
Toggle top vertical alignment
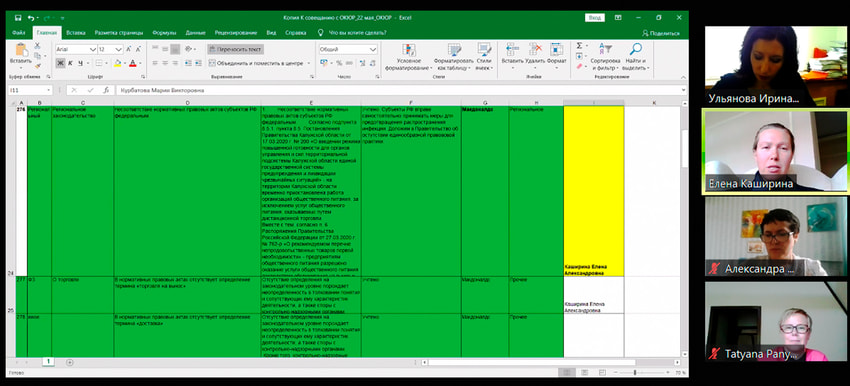(155, 49)
